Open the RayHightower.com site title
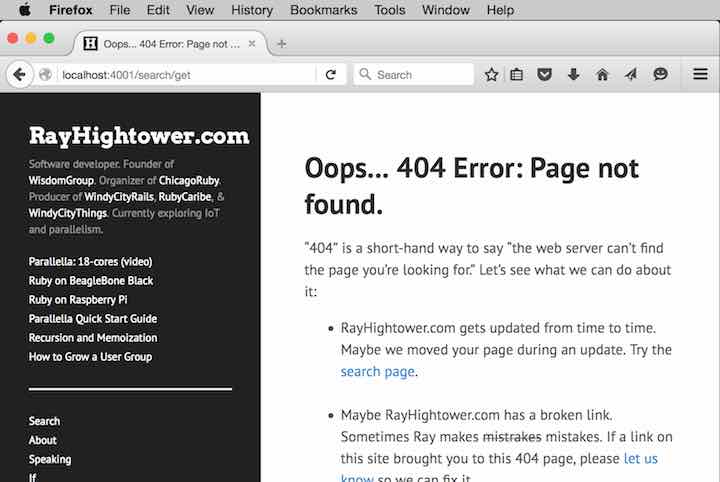Viewport: 720px width, 482px height. pyautogui.click(x=139, y=136)
